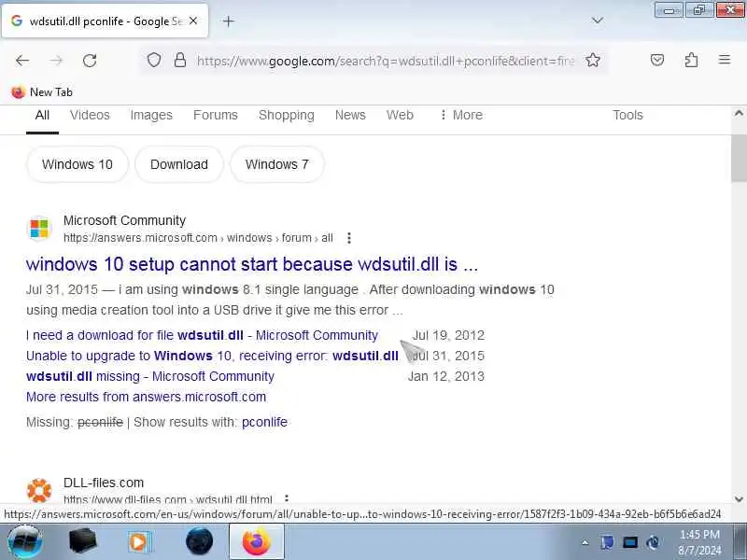
Task: Expand the More search filters menu
Action: (461, 115)
